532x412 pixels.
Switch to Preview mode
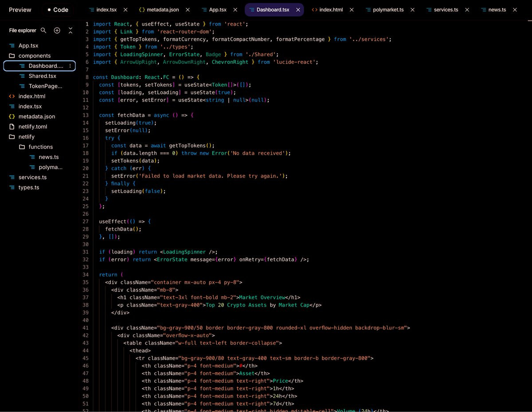pos(20,10)
